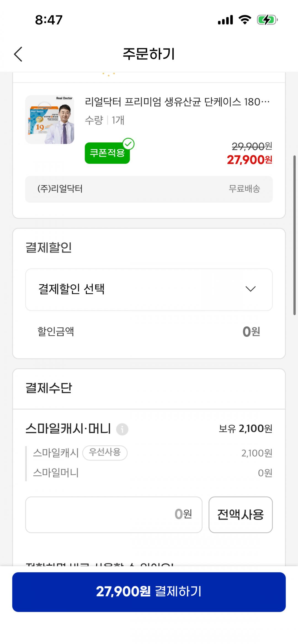
Task: Tap the back arrow icon
Action: [18, 54]
